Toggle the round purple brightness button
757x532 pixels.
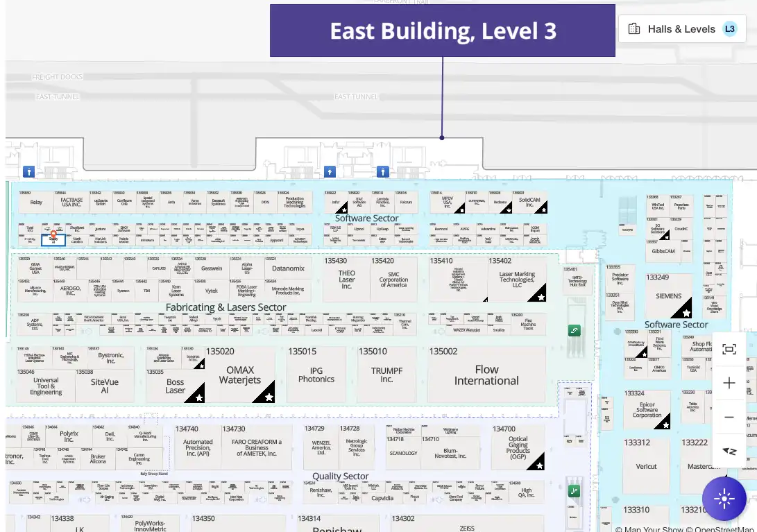pos(724,499)
